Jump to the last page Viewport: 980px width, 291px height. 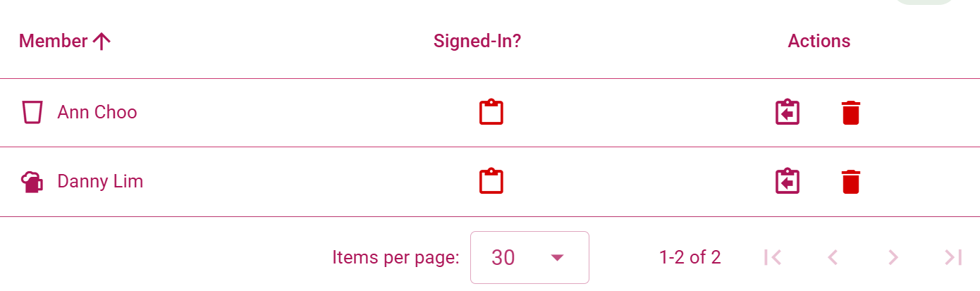pos(953,257)
